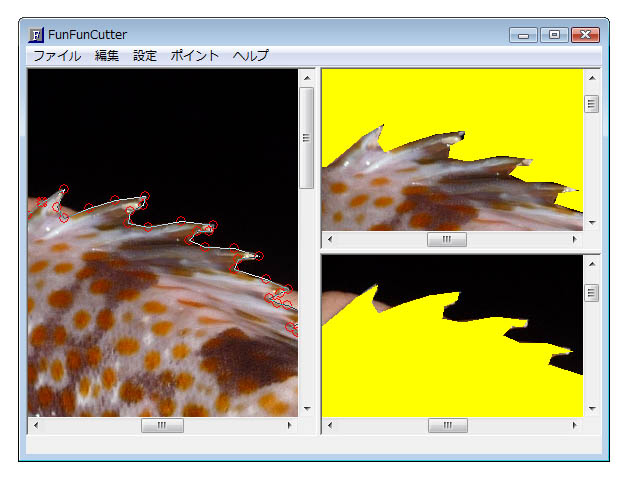Image resolution: width=630 pixels, height=482 pixels.
Task: Click up arrow of bottom-right pane vertical scrollbar
Action: pyautogui.click(x=592, y=264)
